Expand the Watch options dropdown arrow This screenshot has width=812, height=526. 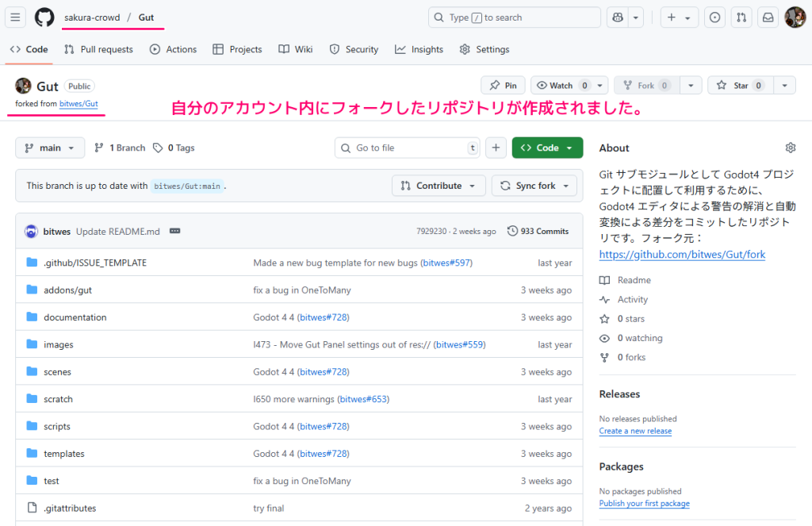[600, 86]
